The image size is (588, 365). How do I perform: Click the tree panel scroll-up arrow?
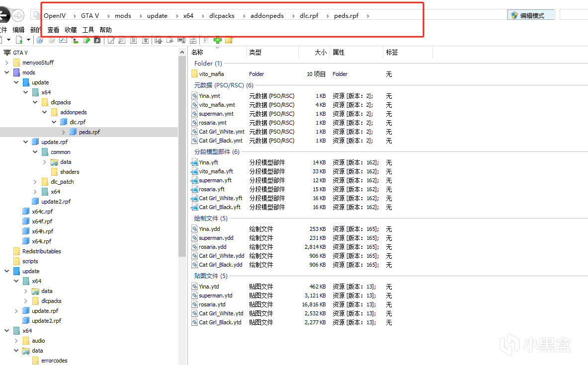tap(182, 52)
